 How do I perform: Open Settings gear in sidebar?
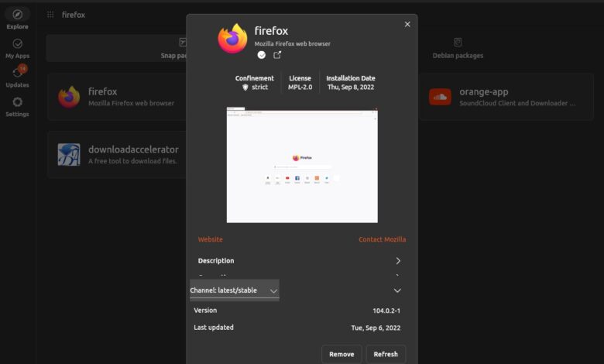[x=17, y=107]
